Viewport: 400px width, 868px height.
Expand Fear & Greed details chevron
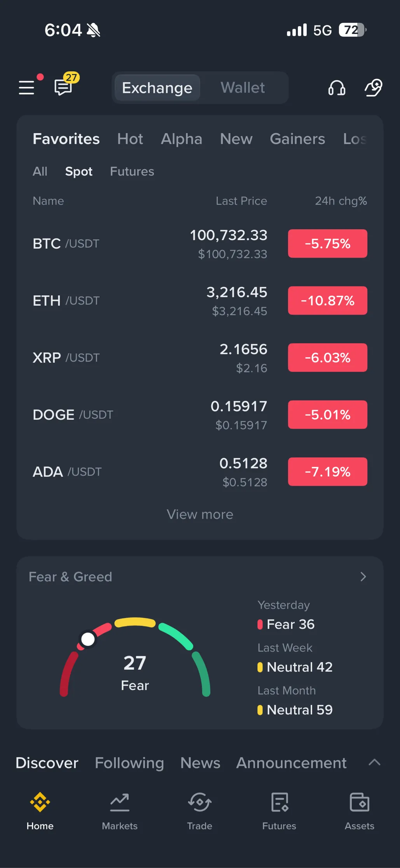click(363, 577)
